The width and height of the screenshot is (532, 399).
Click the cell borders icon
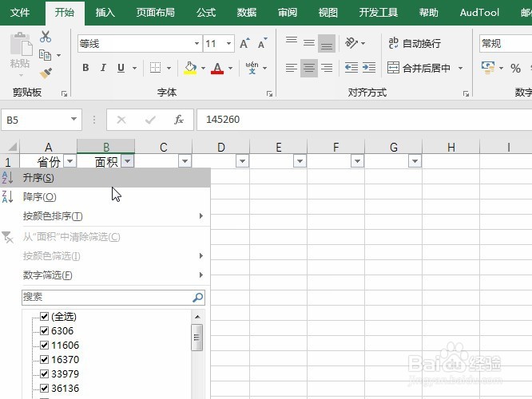(x=156, y=68)
